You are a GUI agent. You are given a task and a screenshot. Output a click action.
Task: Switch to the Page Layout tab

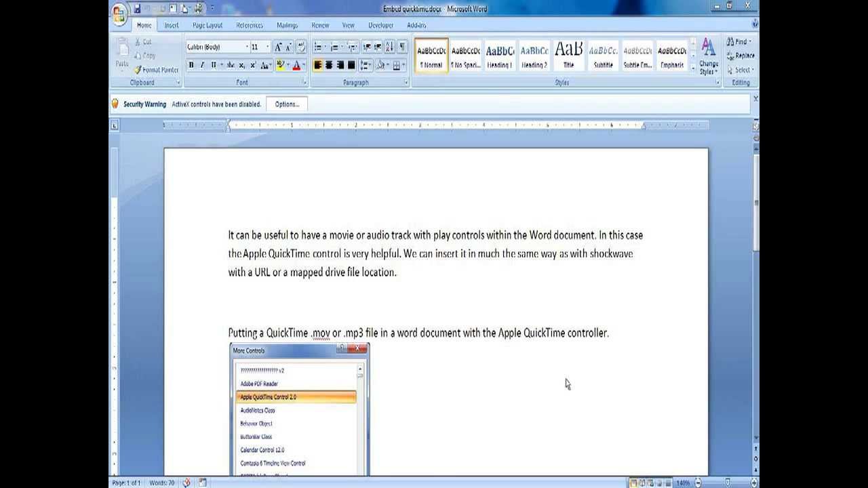point(208,25)
